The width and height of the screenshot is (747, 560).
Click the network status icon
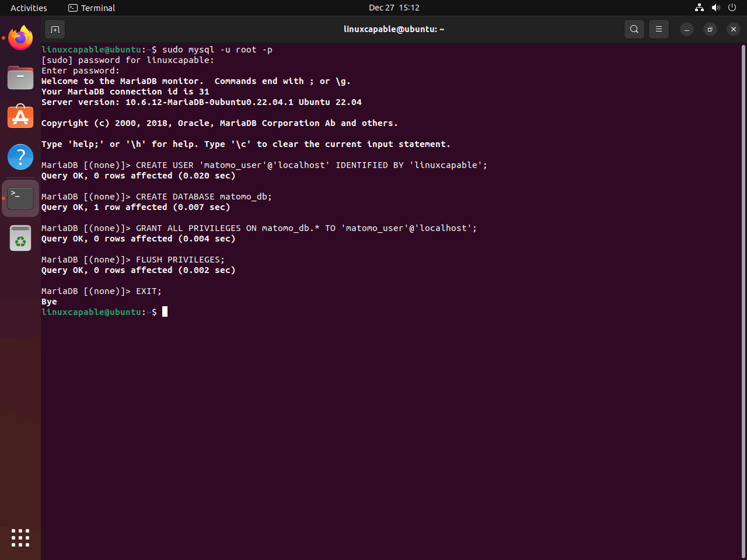point(700,8)
